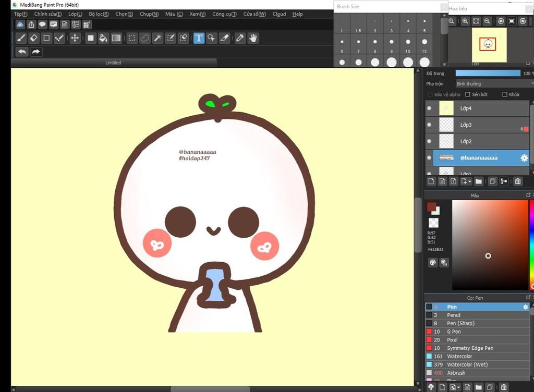Toggle visibility of layer Lớp3

click(429, 125)
